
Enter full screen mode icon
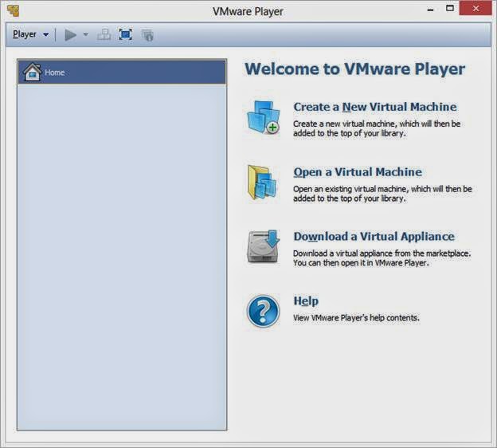(x=126, y=34)
